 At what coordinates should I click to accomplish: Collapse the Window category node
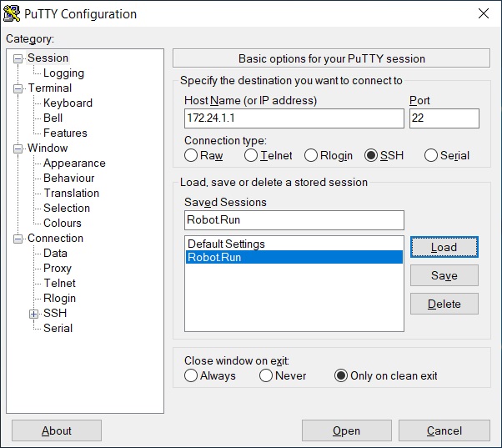pos(18,148)
